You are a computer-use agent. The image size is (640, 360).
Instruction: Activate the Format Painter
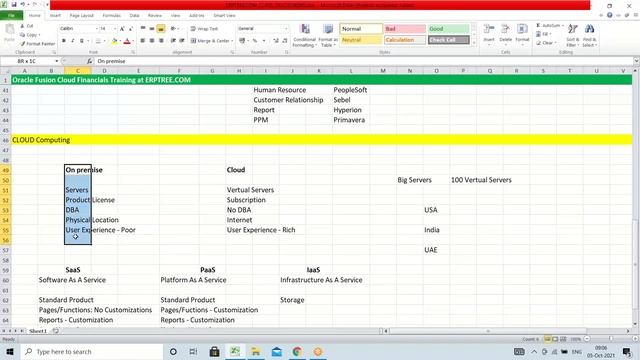click(x=38, y=43)
